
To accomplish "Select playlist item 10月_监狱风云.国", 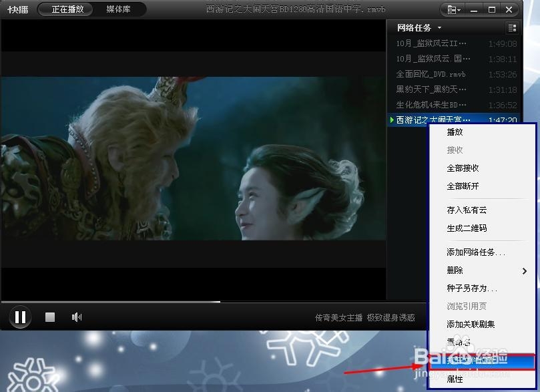I will pyautogui.click(x=455, y=59).
